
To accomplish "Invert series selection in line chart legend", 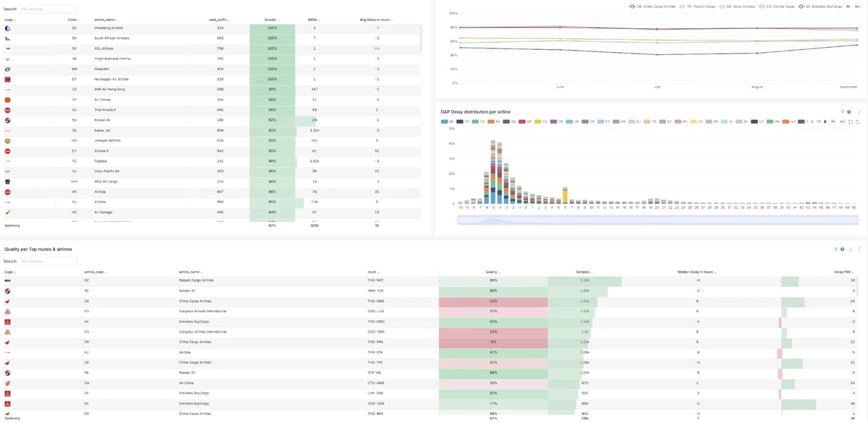I will tap(858, 6).
